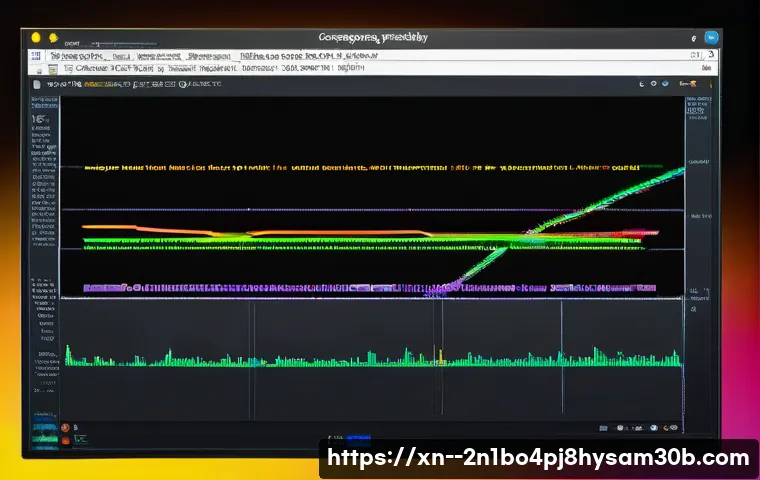Select the tab label beside the yellow window dots
Screen dimensions: 760x480
(74, 44)
